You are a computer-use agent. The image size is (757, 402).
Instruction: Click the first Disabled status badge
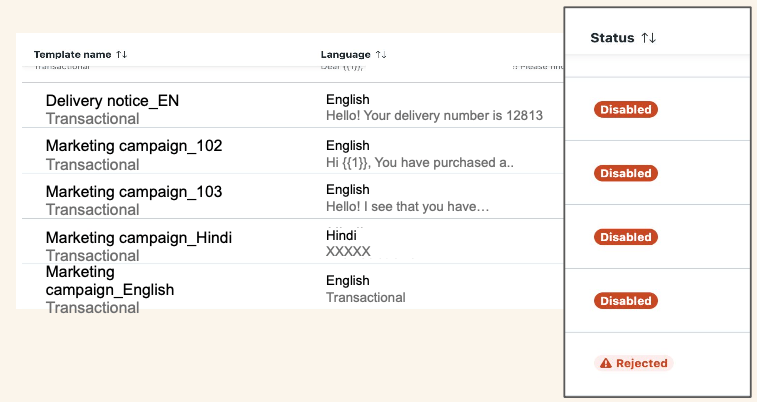click(x=626, y=110)
